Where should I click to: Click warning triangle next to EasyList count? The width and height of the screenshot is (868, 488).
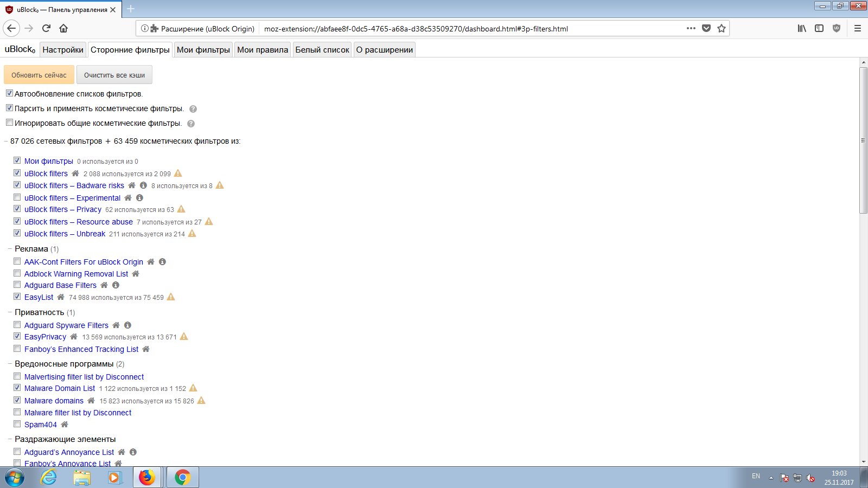pos(171,297)
